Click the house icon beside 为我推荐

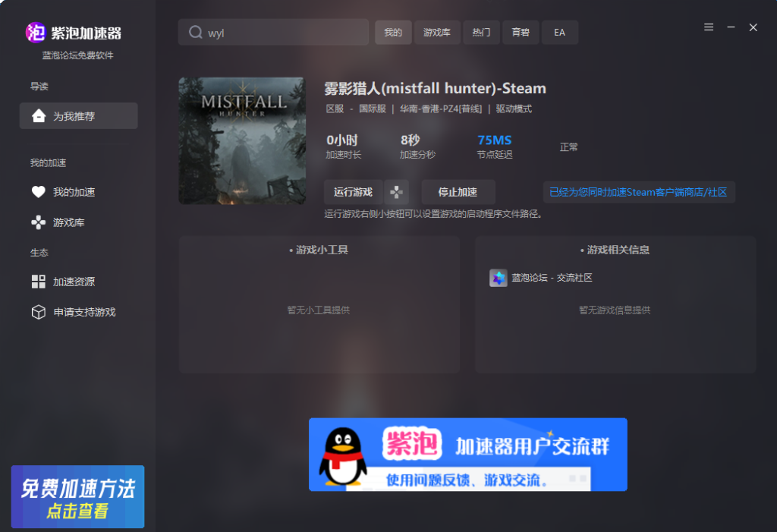39,116
